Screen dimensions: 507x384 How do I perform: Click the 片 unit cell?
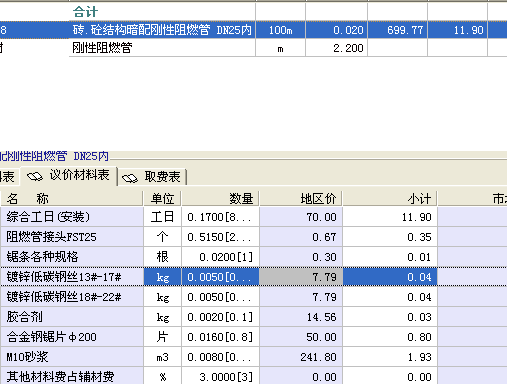pos(162,337)
